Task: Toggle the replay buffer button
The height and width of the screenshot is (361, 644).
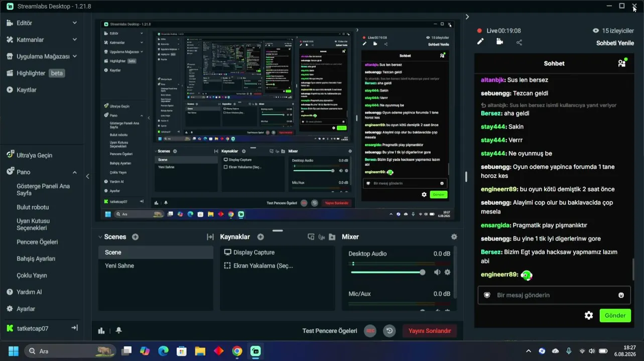Action: [x=389, y=331]
